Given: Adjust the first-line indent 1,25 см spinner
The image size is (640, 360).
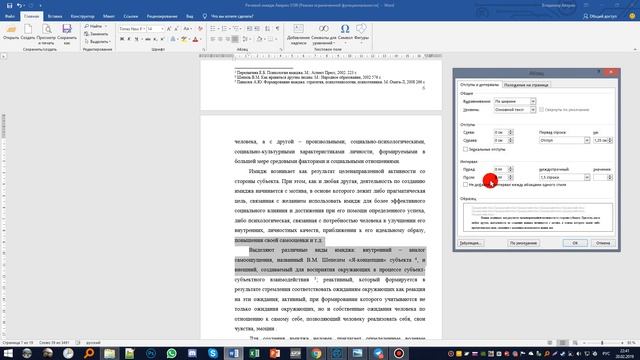Looking at the screenshot, I should 610,140.
